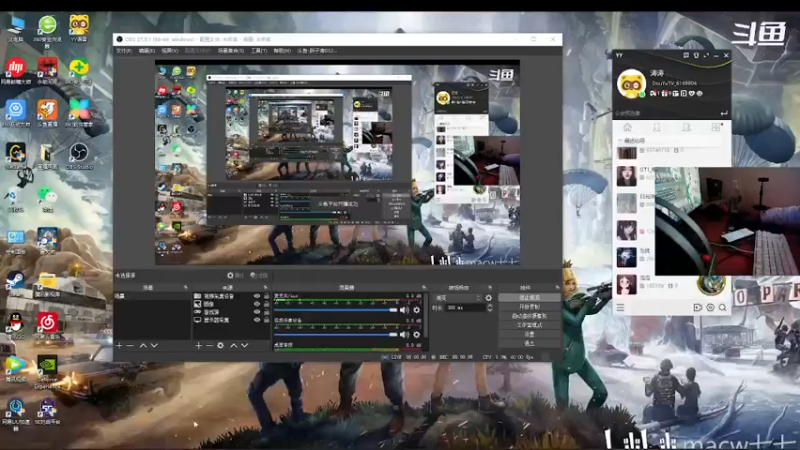This screenshot has height=450, width=800.
Task: Open YY contacts tab icon
Action: (x=657, y=127)
